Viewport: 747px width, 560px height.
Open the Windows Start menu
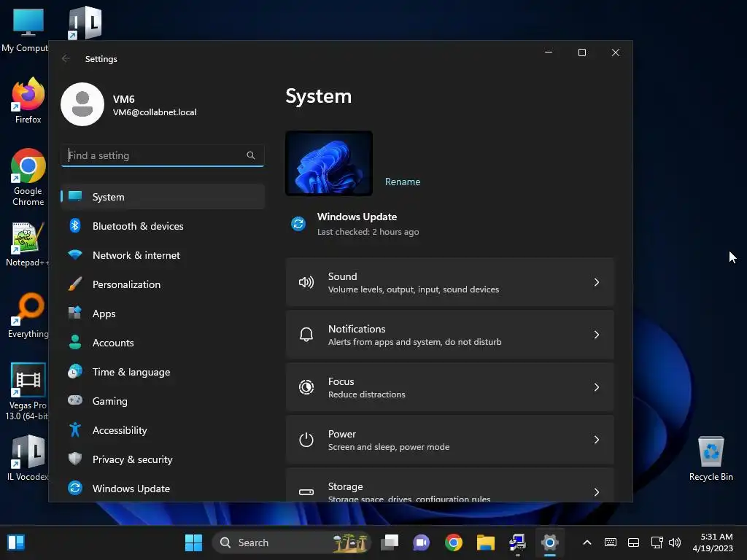(193, 542)
